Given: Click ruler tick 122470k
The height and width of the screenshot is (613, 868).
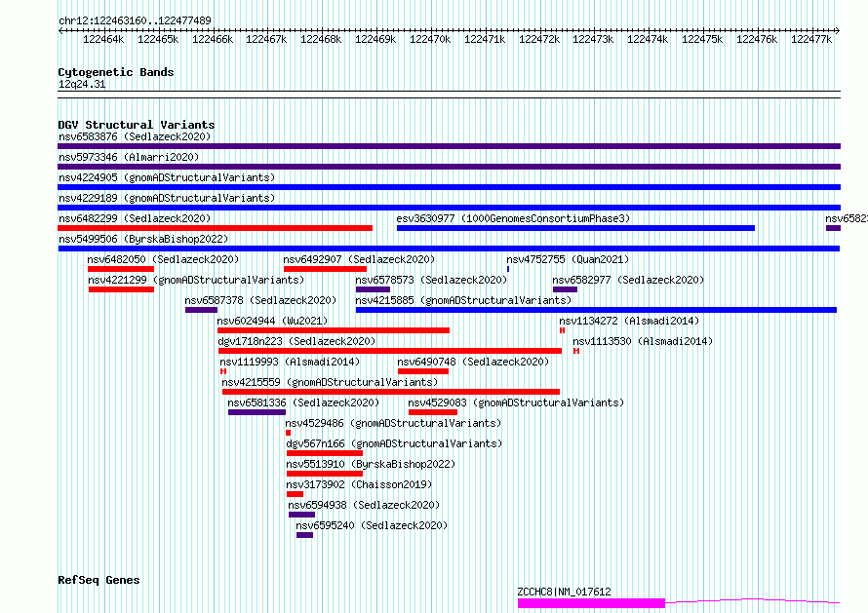Looking at the screenshot, I should tap(429, 39).
